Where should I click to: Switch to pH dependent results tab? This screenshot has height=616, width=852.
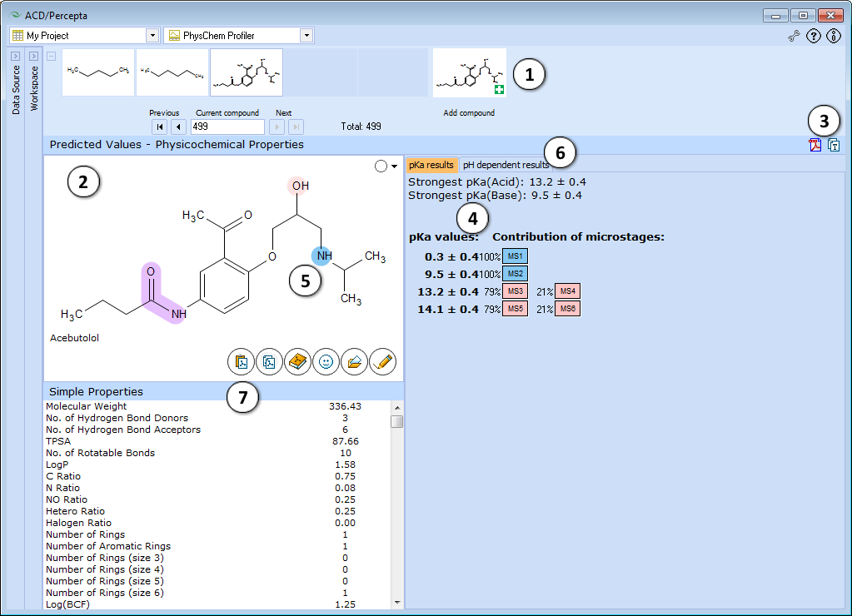point(506,165)
